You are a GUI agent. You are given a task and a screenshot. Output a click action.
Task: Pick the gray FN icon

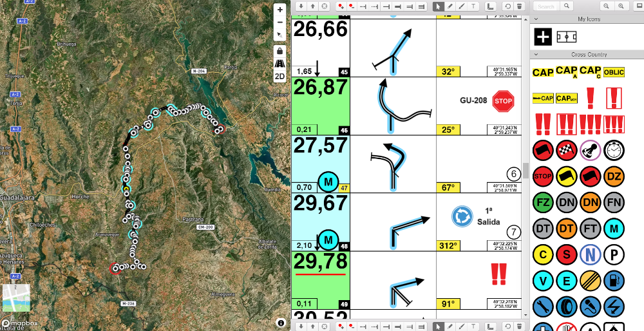pyautogui.click(x=614, y=202)
